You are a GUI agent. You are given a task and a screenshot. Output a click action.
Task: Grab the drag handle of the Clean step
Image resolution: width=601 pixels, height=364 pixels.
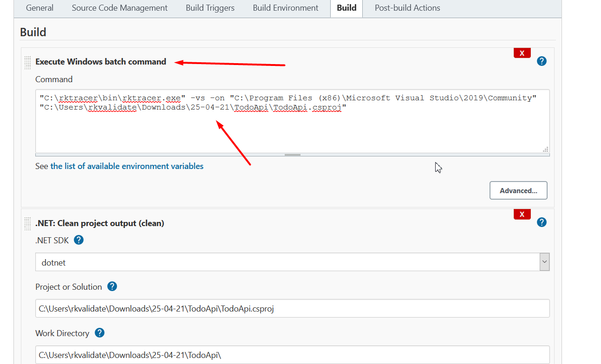(x=27, y=223)
